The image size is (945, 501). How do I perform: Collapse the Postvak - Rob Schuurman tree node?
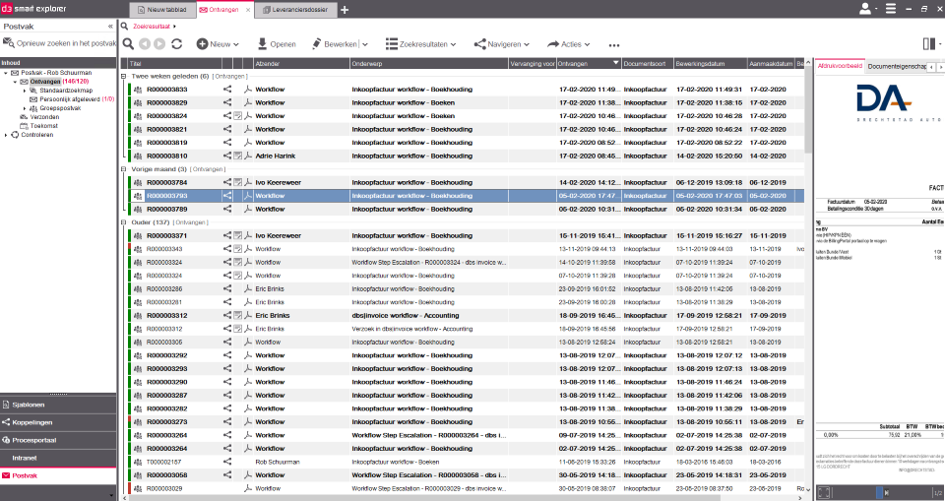[6, 73]
